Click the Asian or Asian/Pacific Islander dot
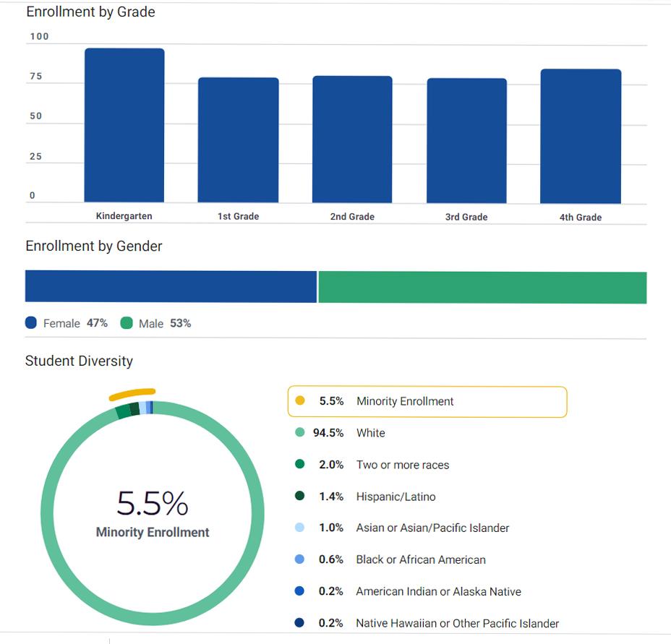This screenshot has height=644, width=671. (x=300, y=528)
